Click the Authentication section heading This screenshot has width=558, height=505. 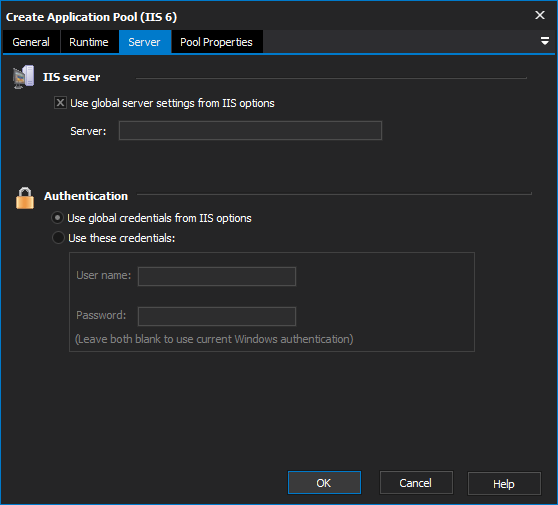[86, 196]
